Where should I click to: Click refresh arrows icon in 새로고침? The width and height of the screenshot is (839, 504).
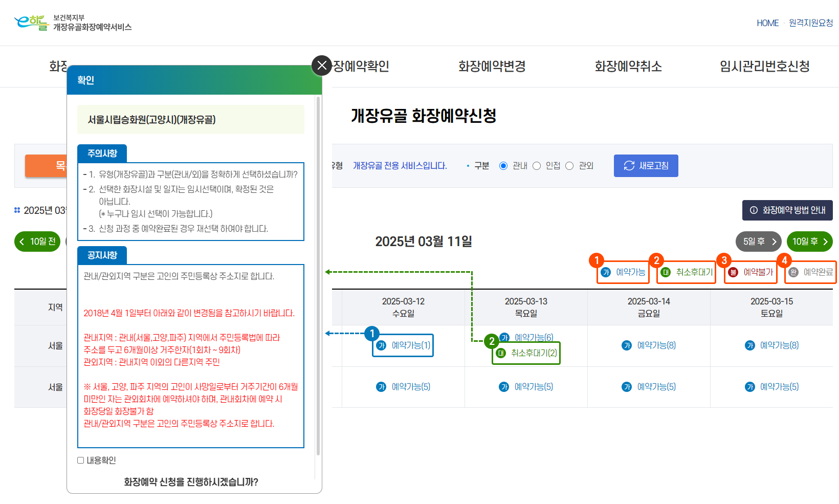629,166
